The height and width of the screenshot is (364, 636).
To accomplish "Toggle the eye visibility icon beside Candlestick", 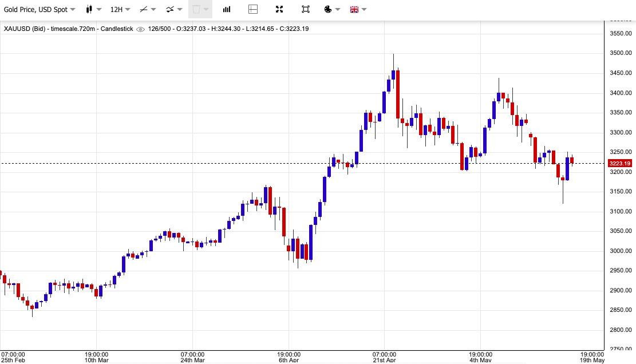I will click(140, 29).
